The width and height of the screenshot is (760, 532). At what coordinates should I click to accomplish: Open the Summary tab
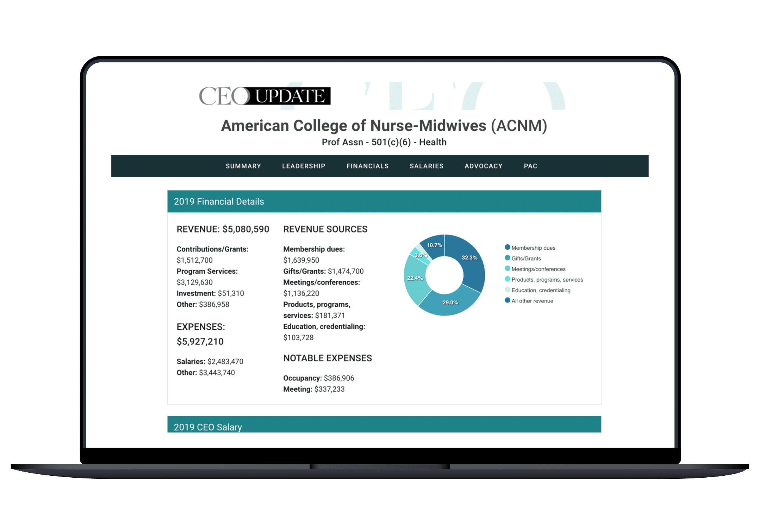[243, 166]
